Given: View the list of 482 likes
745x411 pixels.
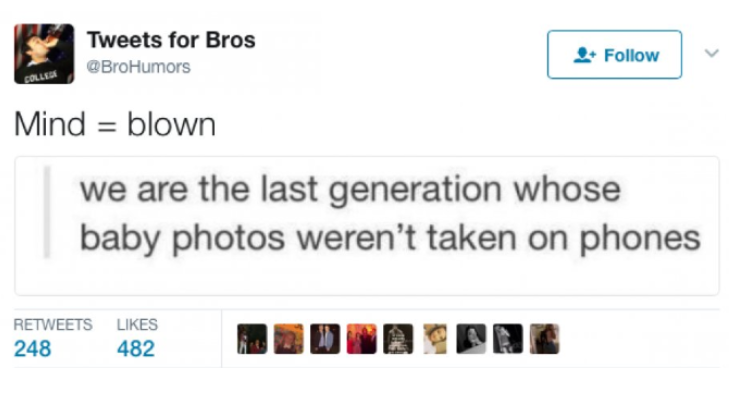Looking at the screenshot, I should (136, 349).
